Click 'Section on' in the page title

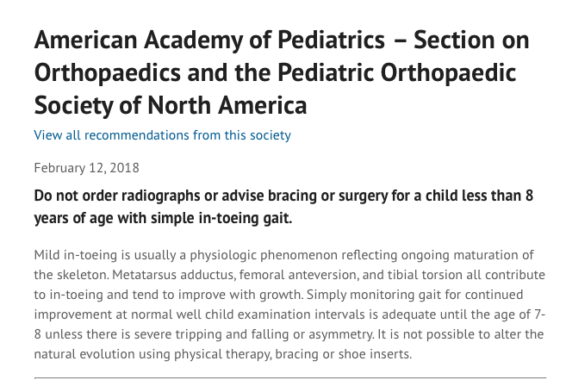[x=471, y=40]
